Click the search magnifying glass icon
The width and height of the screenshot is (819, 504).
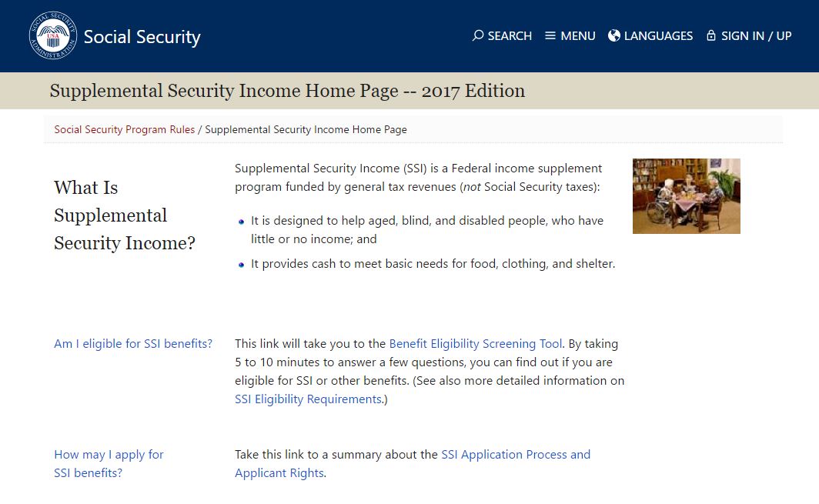click(478, 35)
